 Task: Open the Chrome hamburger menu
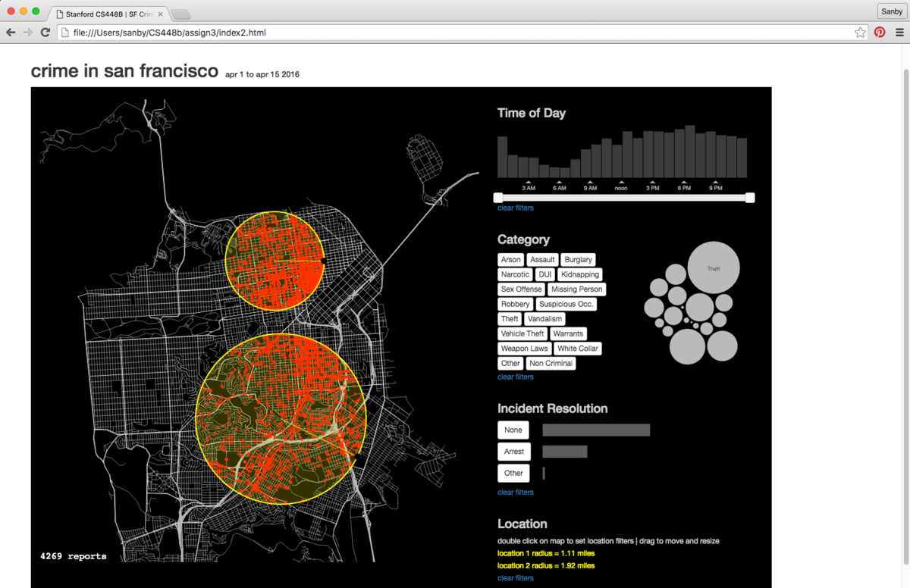(x=900, y=33)
